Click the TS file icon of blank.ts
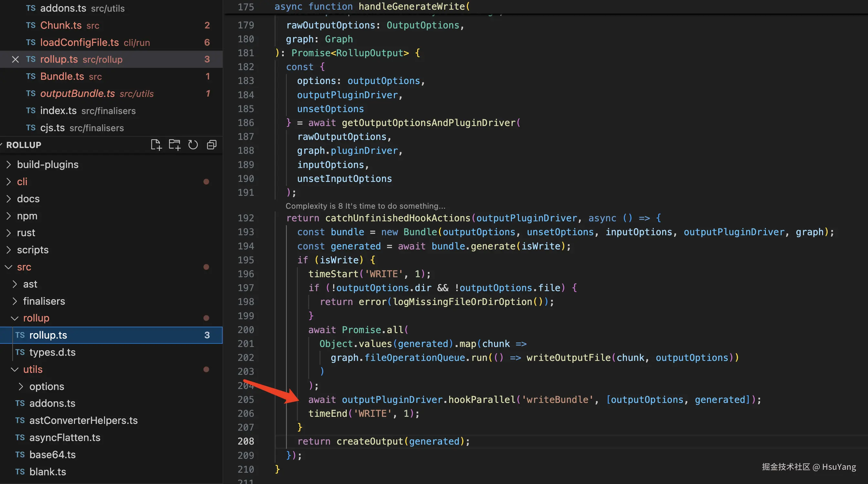Image resolution: width=868 pixels, height=484 pixels. pyautogui.click(x=20, y=472)
